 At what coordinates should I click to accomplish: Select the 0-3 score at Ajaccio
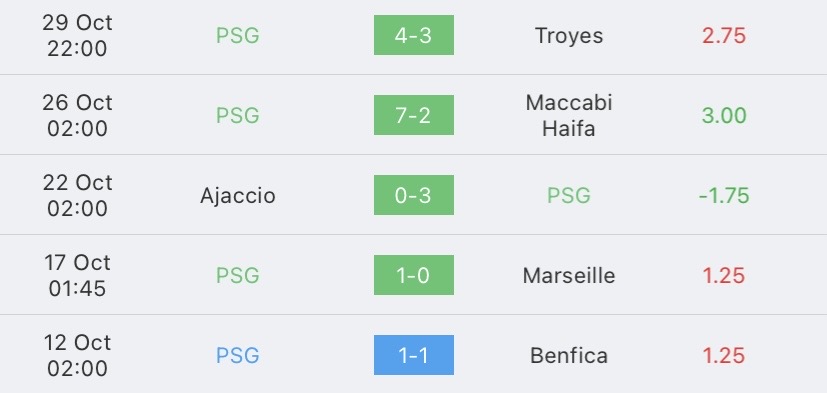414,195
